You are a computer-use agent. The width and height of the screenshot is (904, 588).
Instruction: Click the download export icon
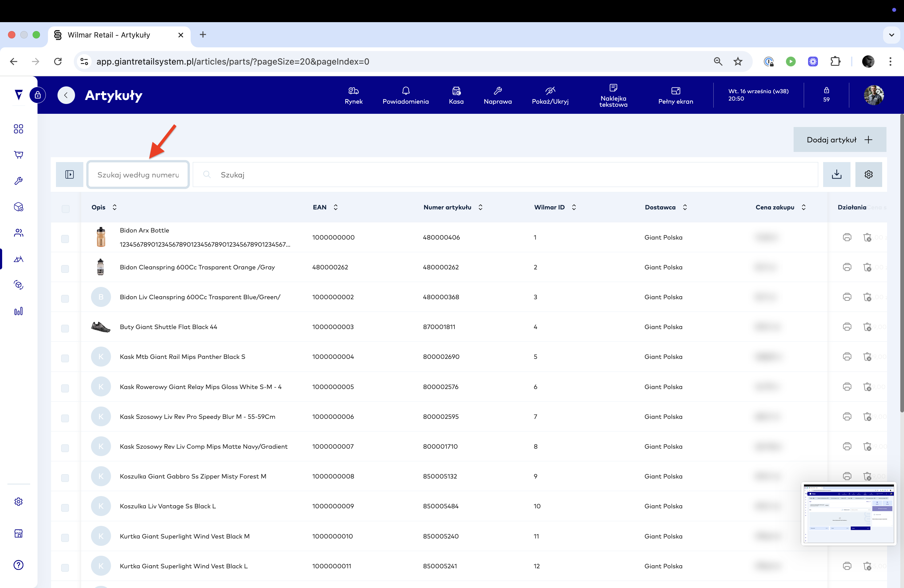(836, 174)
